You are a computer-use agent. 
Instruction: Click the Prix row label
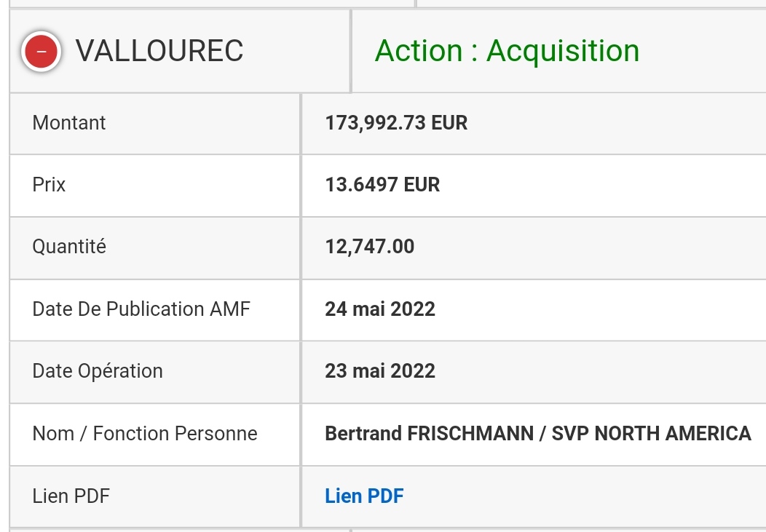point(49,185)
